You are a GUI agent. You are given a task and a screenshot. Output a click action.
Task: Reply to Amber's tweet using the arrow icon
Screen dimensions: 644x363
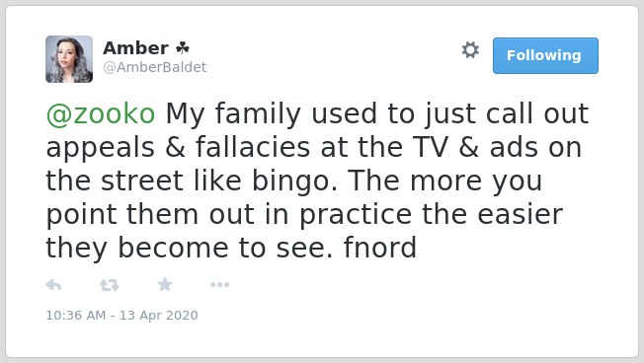53,285
